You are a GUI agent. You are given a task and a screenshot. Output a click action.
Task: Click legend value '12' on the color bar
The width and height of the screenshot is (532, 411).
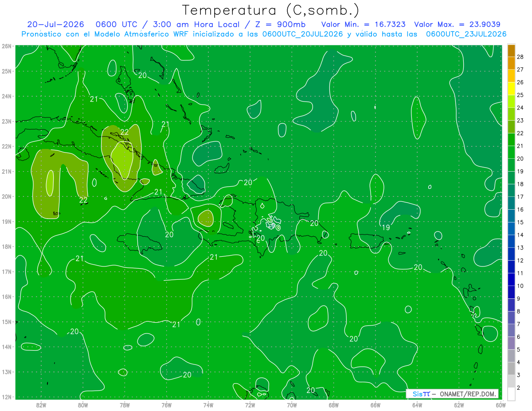(x=520, y=260)
